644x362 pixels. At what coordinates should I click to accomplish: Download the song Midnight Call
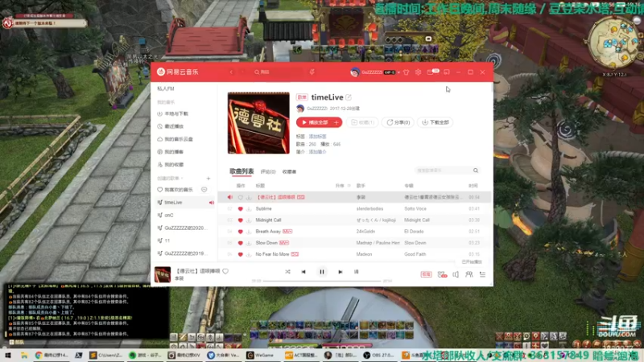[x=249, y=220]
